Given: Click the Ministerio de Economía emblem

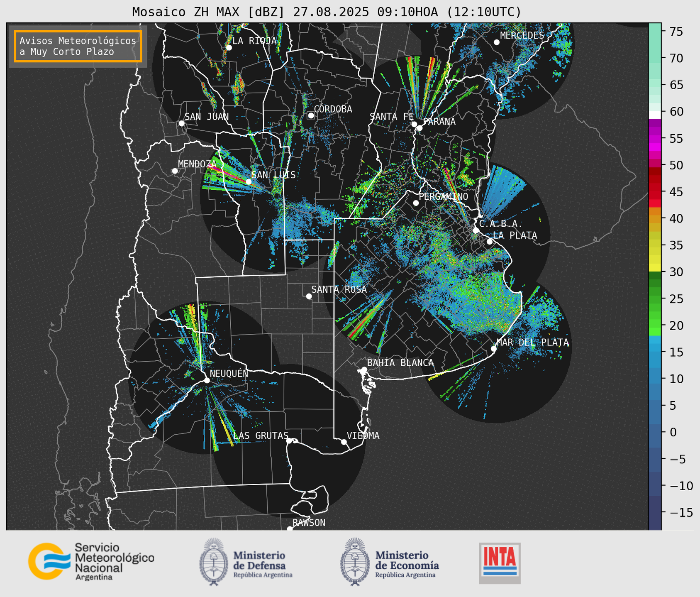Looking at the screenshot, I should 355,562.
